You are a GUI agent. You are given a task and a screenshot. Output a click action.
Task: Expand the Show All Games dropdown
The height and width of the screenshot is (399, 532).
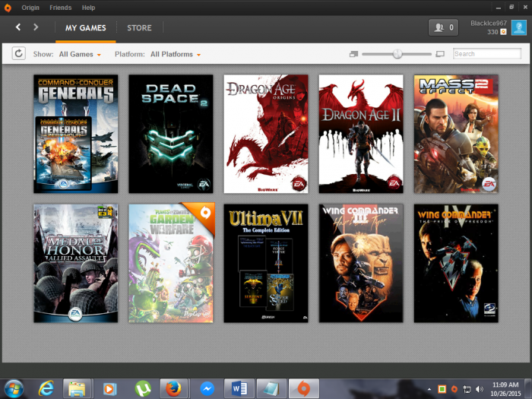click(79, 55)
